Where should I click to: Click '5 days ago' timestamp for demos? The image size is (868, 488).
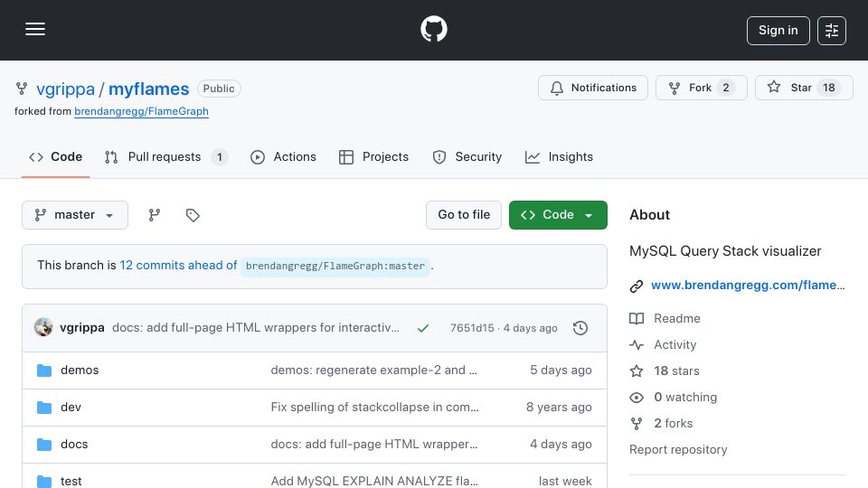561,371
